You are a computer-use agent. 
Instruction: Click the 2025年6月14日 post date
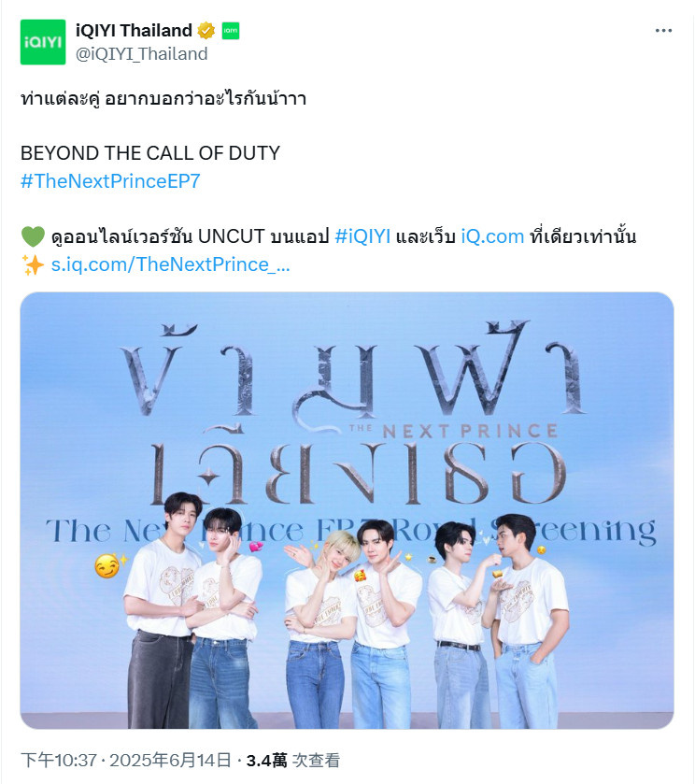(x=170, y=761)
